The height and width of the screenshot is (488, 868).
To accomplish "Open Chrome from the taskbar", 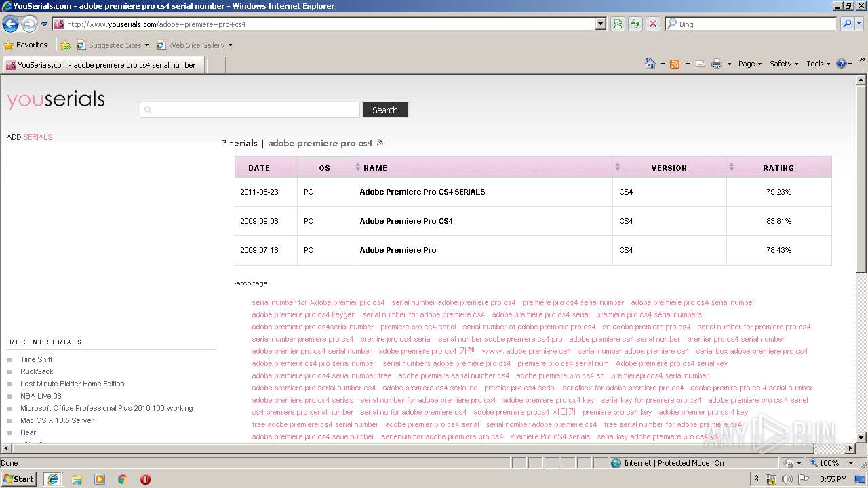I will coord(123,479).
